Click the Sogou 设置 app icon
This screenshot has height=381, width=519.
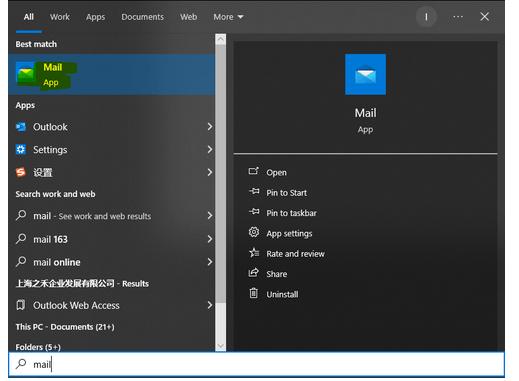(x=21, y=172)
